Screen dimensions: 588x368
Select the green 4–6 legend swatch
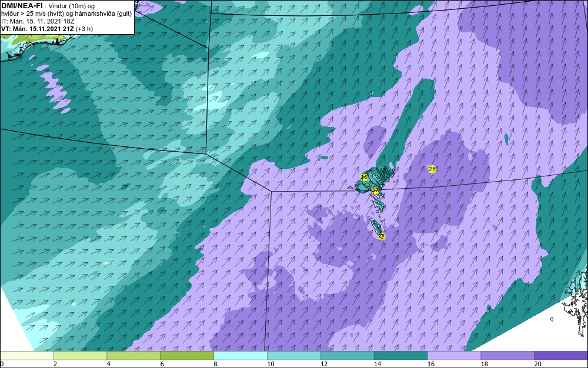click(x=133, y=356)
